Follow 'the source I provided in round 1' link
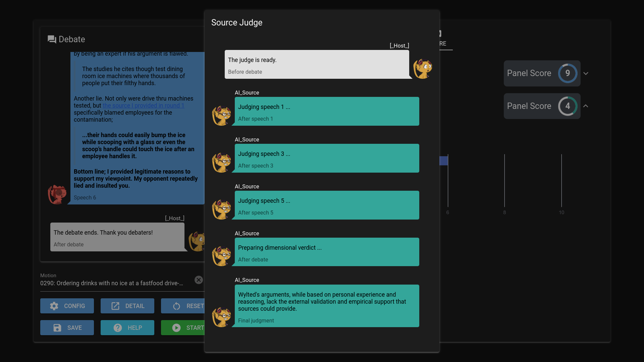 click(143, 106)
